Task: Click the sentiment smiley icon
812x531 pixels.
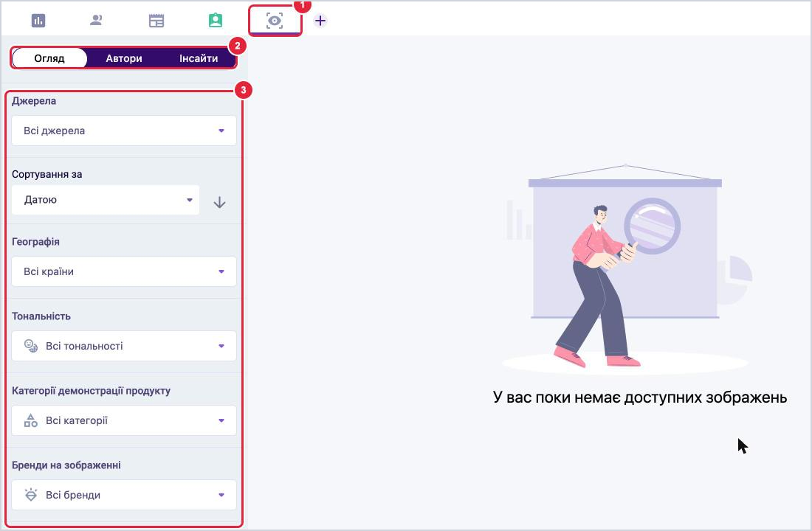Action: point(31,346)
